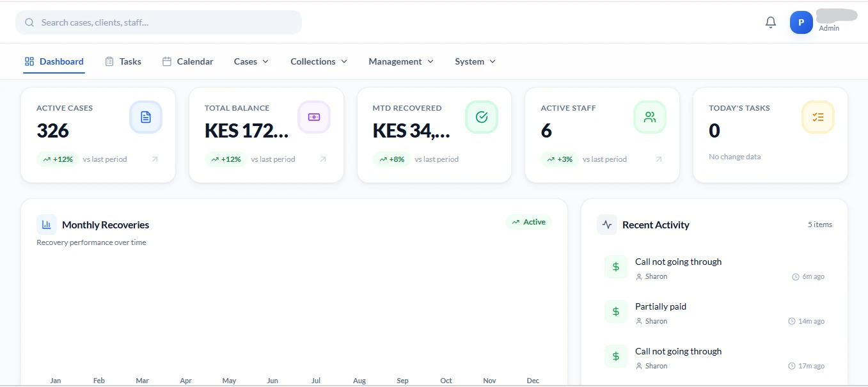Click the Jun label on chart axis
Screen dimensions: 868x387
[272, 381]
